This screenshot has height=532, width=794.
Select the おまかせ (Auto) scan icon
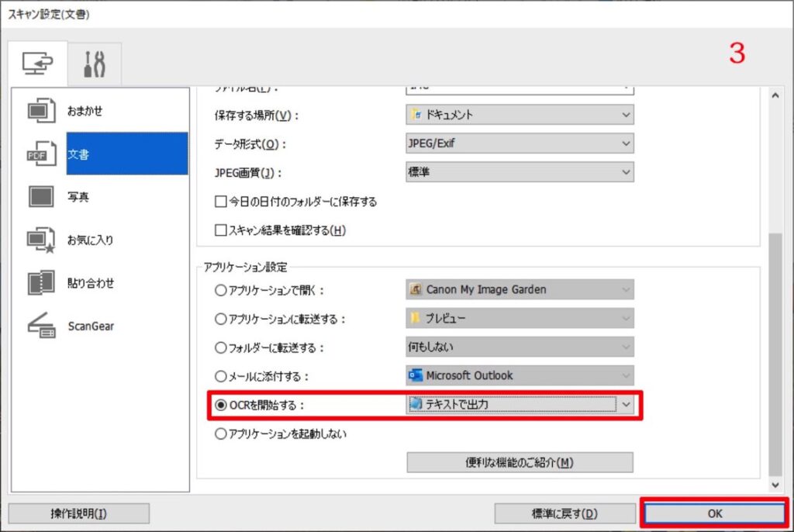(x=42, y=111)
